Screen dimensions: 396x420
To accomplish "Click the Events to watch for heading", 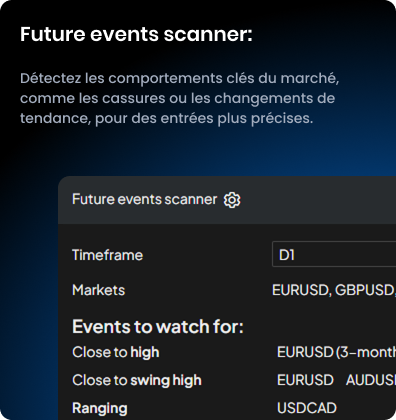I will pos(158,327).
